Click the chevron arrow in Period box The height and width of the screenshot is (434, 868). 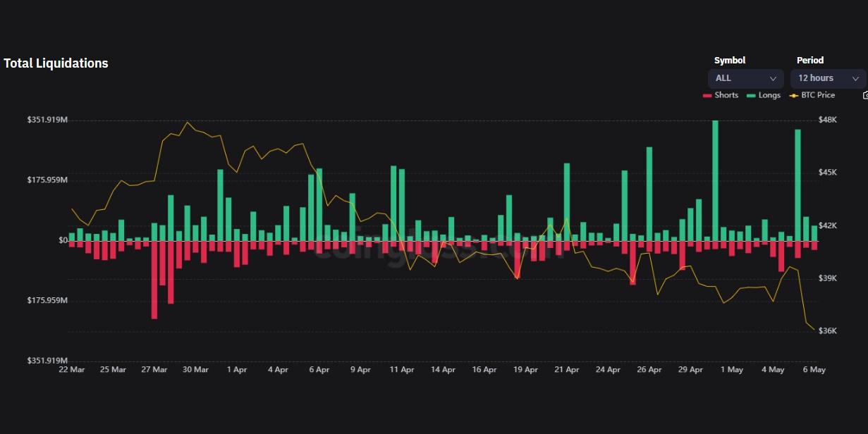coord(855,79)
